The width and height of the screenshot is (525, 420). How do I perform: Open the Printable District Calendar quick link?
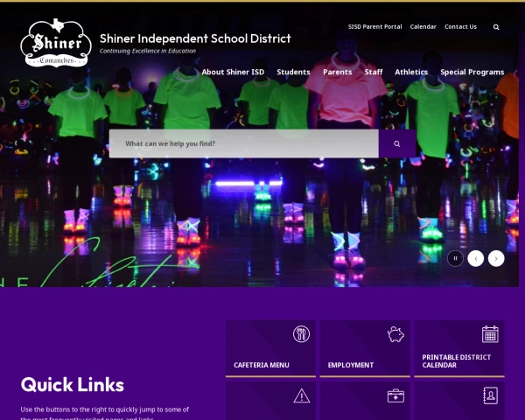459,348
